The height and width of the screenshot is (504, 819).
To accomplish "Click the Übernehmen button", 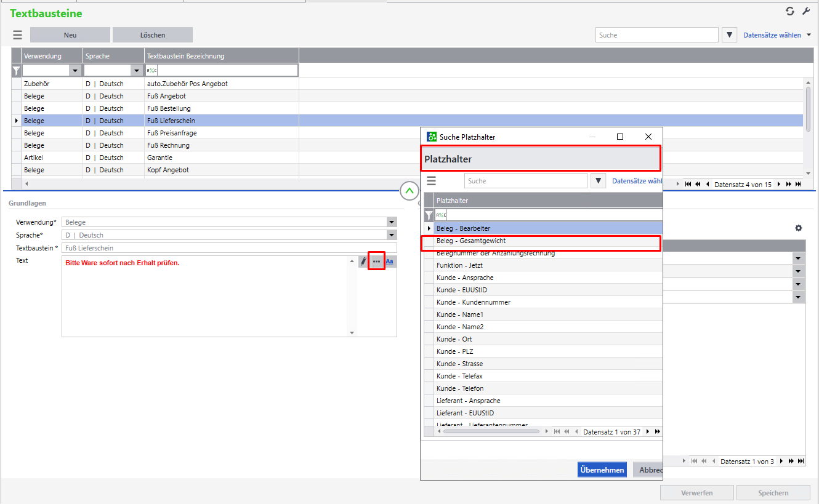I will click(602, 470).
